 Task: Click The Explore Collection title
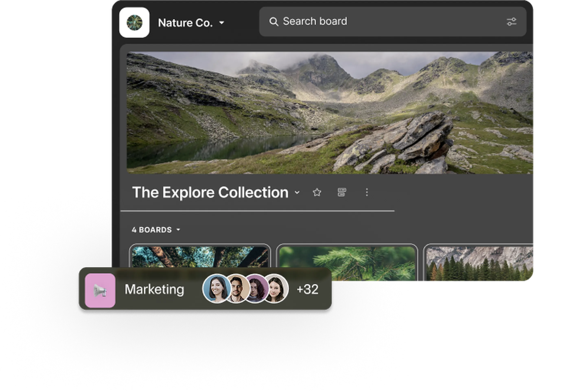pyautogui.click(x=210, y=192)
